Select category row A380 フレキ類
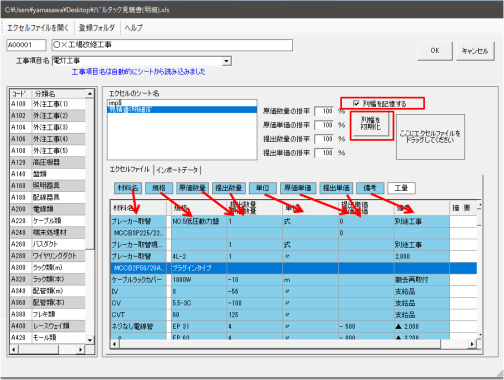 [47, 314]
